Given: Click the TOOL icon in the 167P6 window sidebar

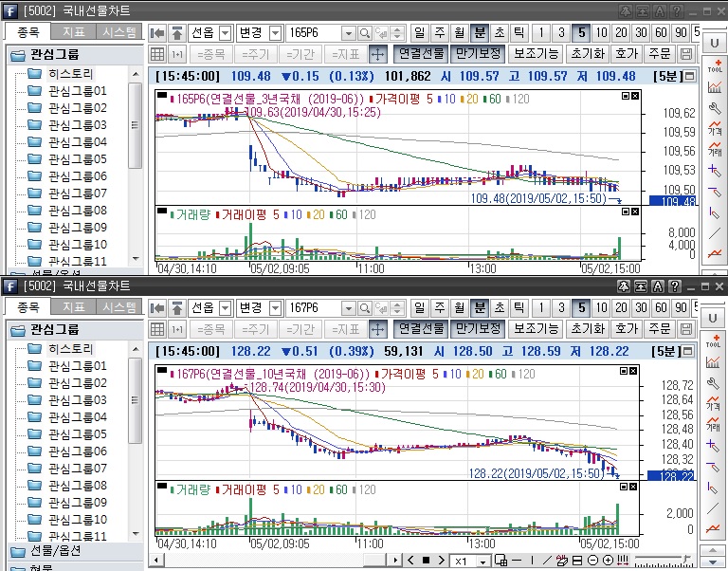Looking at the screenshot, I should [713, 341].
